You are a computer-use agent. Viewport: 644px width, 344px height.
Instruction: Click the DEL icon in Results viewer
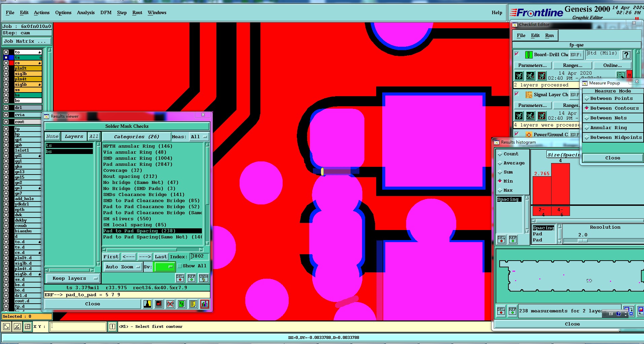pyautogui.click(x=180, y=278)
